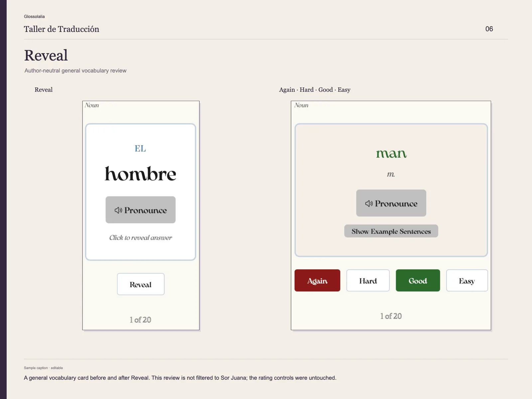Click the 1 of 20 counter on left card

tap(140, 320)
